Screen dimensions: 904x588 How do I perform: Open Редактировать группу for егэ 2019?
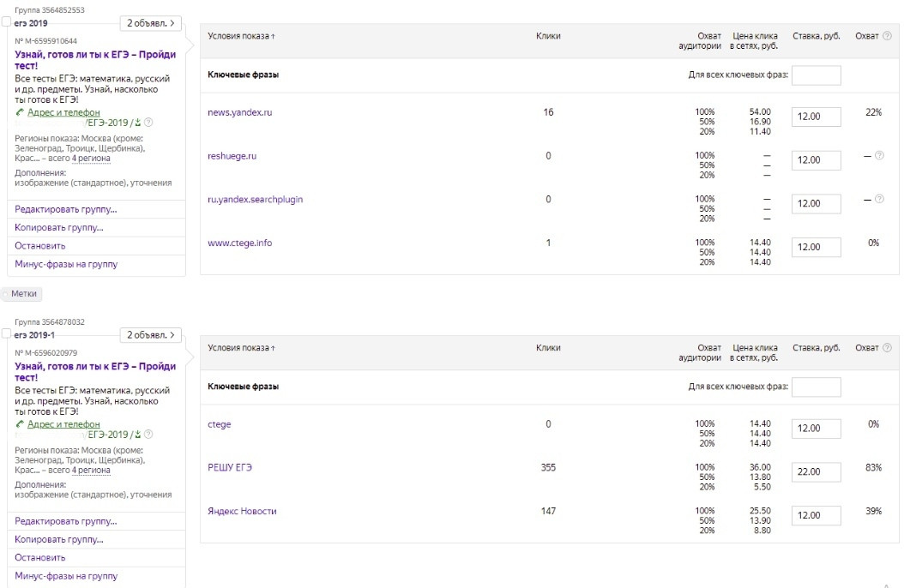tap(66, 209)
